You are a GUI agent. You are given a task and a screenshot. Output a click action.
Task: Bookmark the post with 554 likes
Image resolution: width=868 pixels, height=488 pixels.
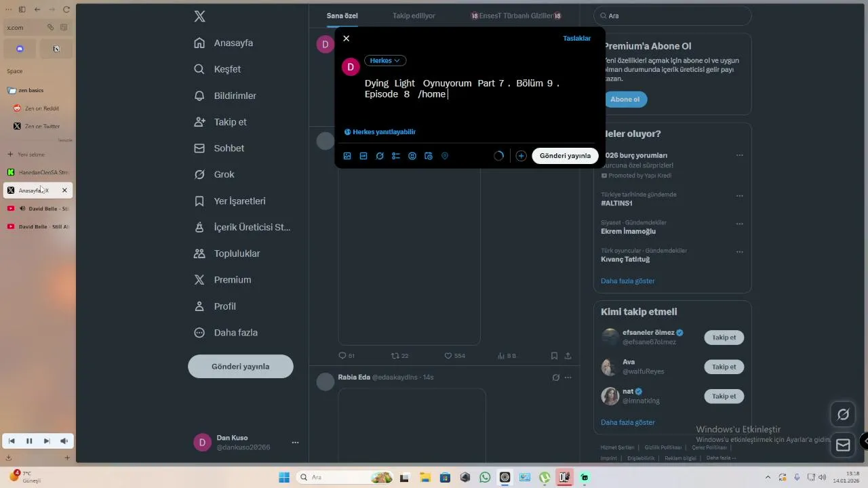click(x=554, y=356)
